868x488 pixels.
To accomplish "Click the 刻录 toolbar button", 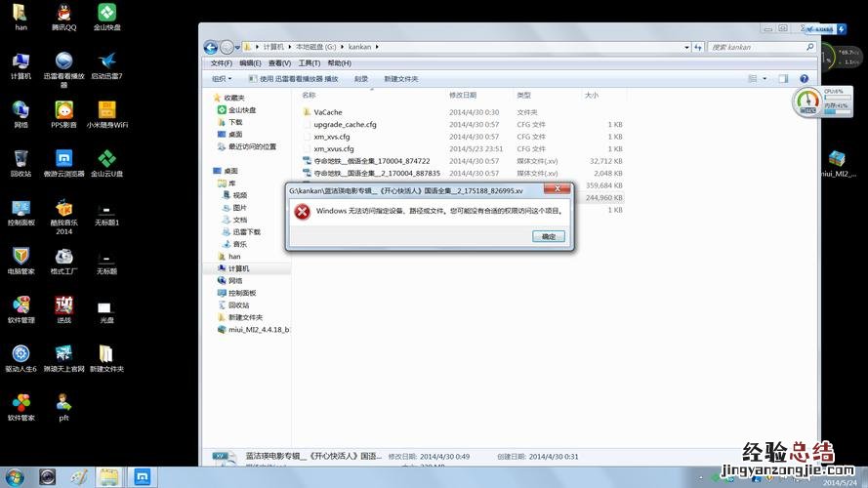I will click(361, 78).
